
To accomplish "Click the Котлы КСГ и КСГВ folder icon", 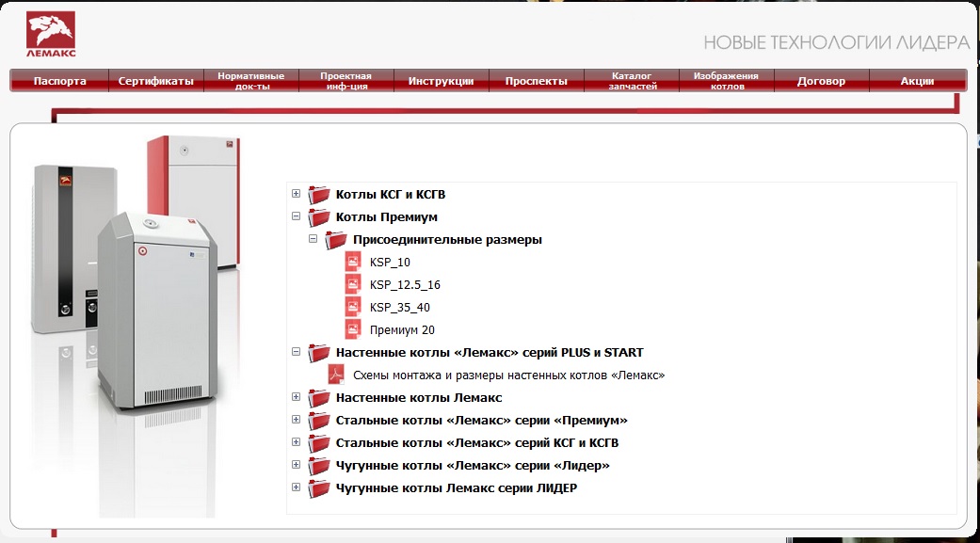I will point(319,194).
